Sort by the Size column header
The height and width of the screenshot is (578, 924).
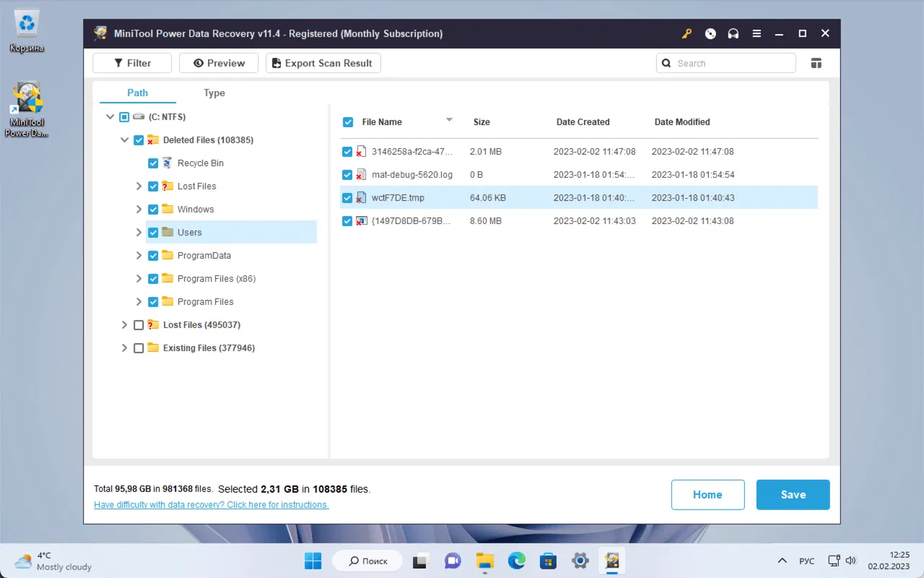pos(481,122)
